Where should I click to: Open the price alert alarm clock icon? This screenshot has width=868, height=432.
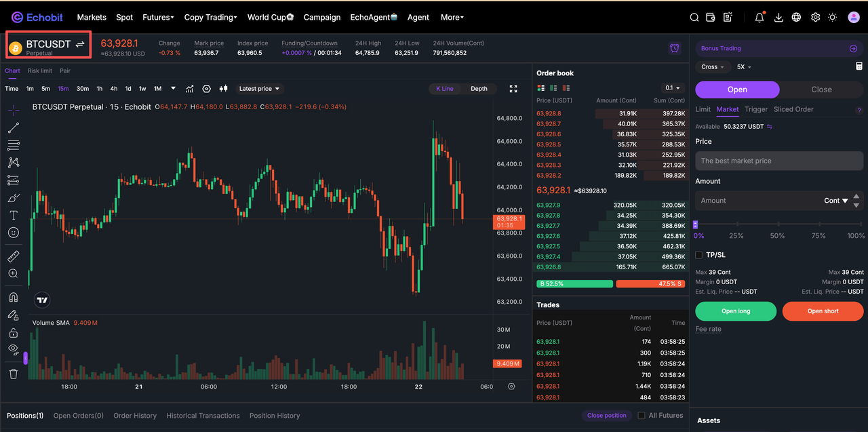click(674, 48)
